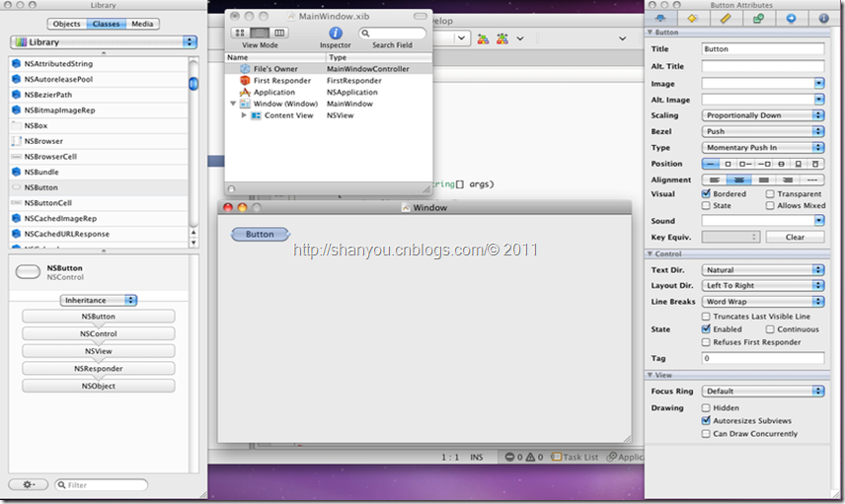The width and height of the screenshot is (845, 504).
Task: Toggle the Enabled state checkbox
Action: point(706,329)
